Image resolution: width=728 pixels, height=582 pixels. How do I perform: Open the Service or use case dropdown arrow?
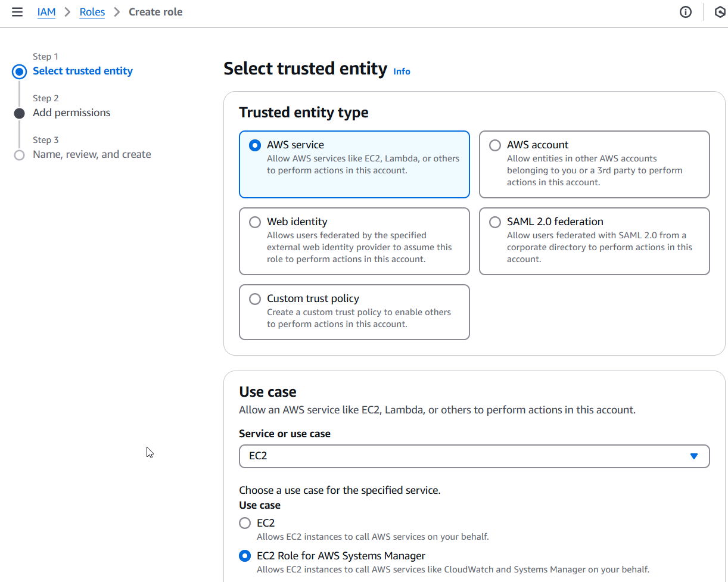(x=693, y=456)
